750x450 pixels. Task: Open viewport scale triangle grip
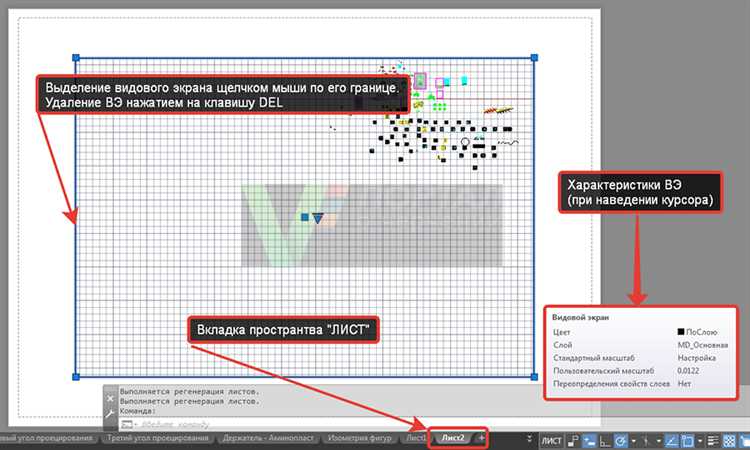(x=318, y=218)
